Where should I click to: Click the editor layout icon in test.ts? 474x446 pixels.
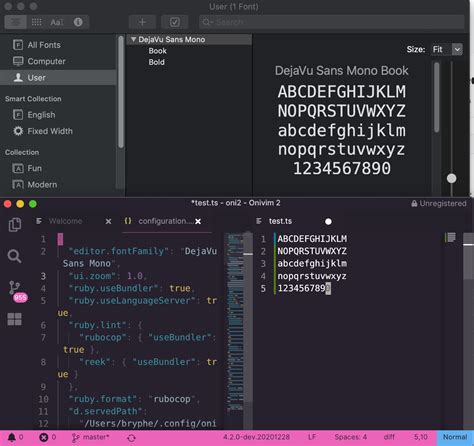(x=450, y=237)
